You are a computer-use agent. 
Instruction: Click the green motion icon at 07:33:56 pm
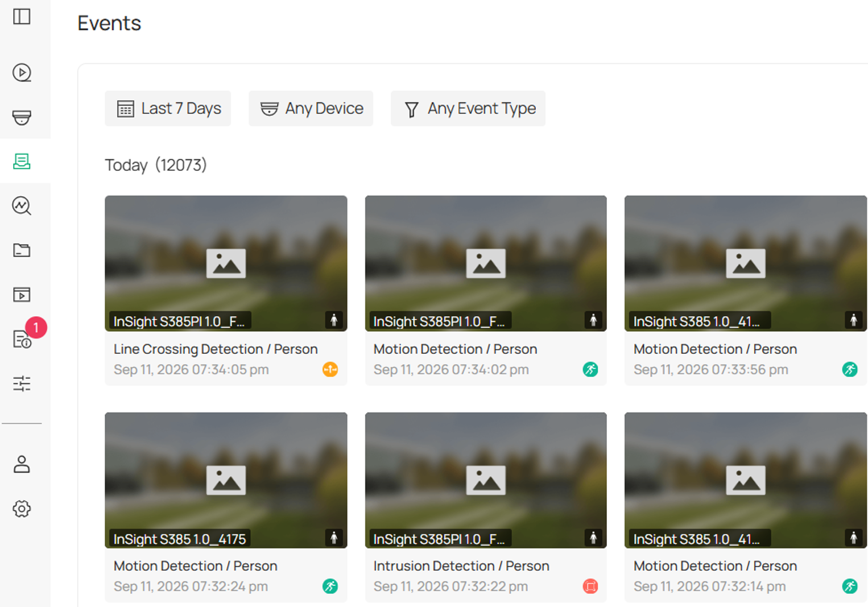(x=850, y=370)
